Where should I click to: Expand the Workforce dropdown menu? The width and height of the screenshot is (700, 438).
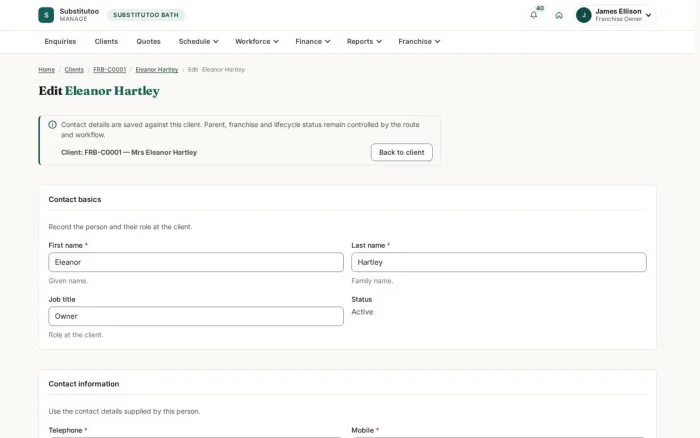coord(257,42)
